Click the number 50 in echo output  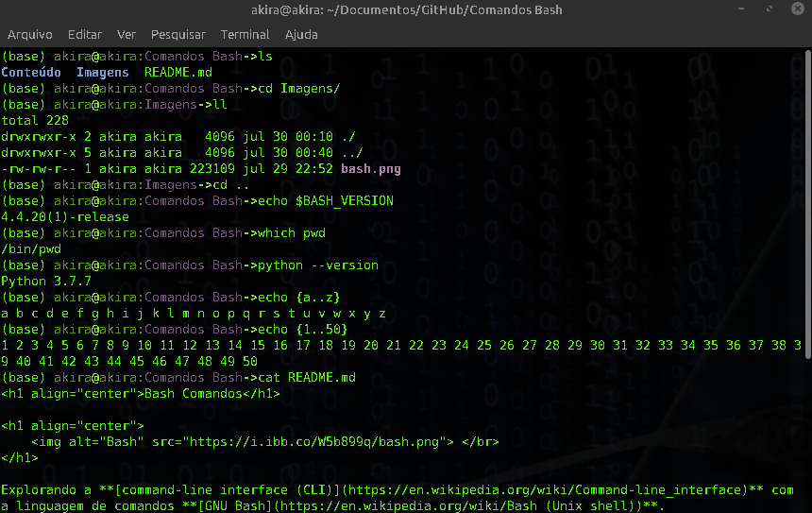(x=249, y=361)
